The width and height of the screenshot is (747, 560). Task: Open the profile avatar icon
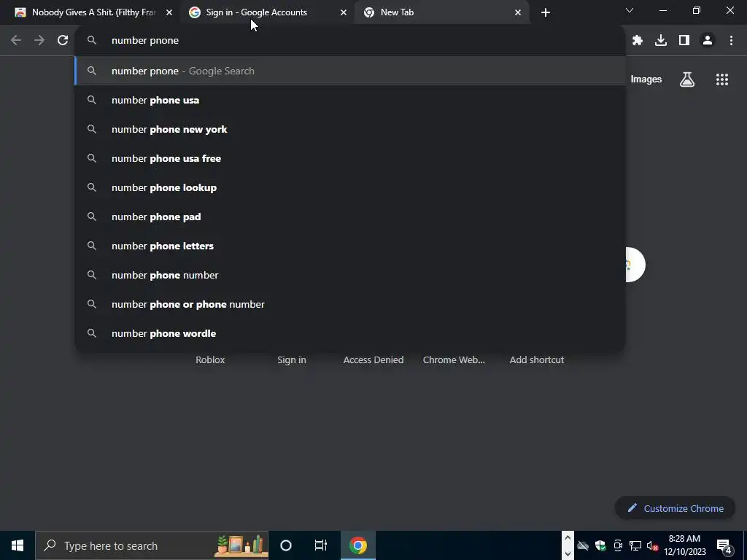[708, 41]
